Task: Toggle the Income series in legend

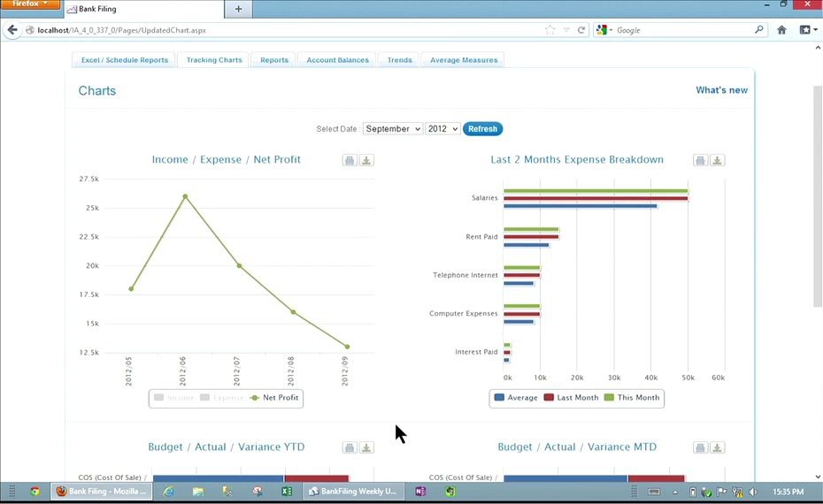Action: [x=174, y=398]
